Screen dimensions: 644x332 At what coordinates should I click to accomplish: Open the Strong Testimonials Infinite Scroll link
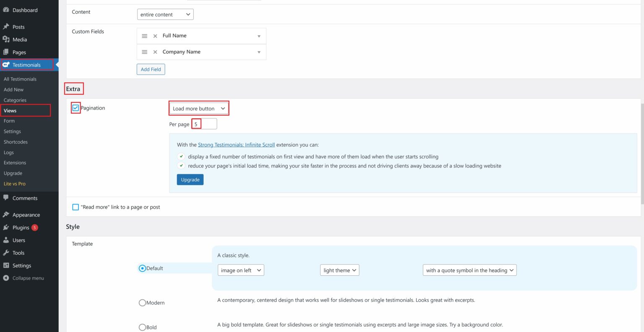point(236,144)
